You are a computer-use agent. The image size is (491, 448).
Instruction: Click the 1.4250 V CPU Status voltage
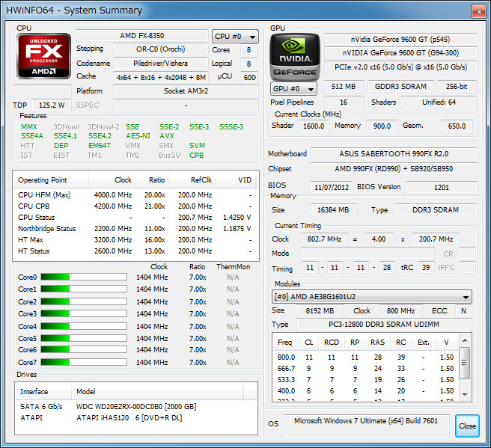(237, 218)
